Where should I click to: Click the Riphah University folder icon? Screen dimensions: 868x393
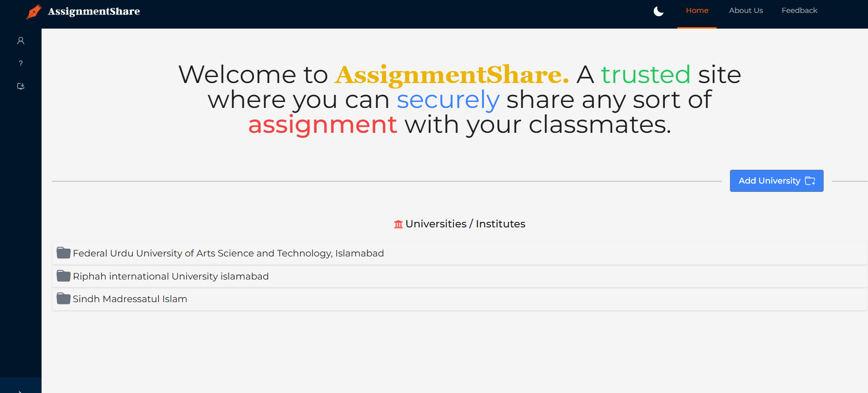click(63, 276)
